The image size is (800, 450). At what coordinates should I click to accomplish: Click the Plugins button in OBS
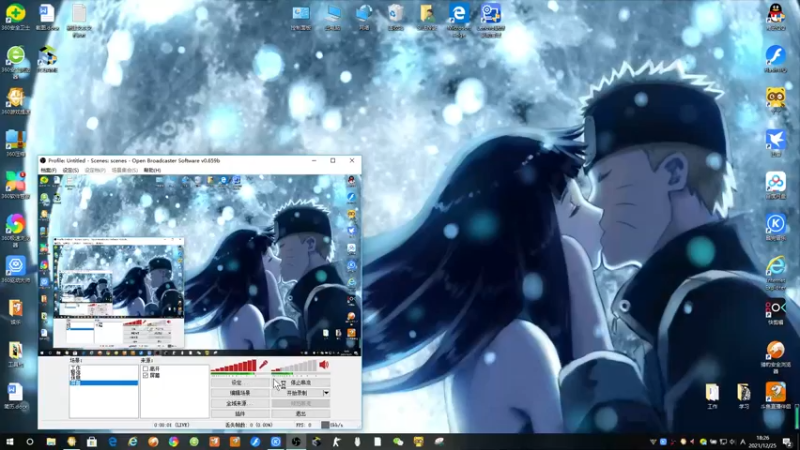coord(240,414)
